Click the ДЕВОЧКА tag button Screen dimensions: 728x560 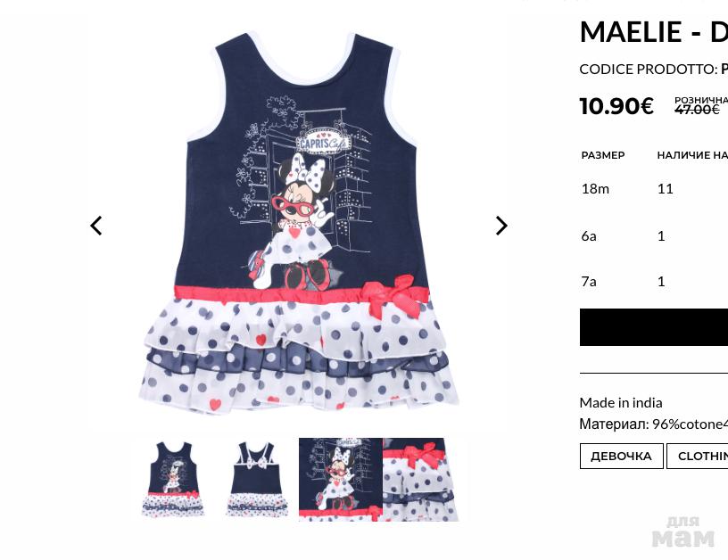coord(621,456)
